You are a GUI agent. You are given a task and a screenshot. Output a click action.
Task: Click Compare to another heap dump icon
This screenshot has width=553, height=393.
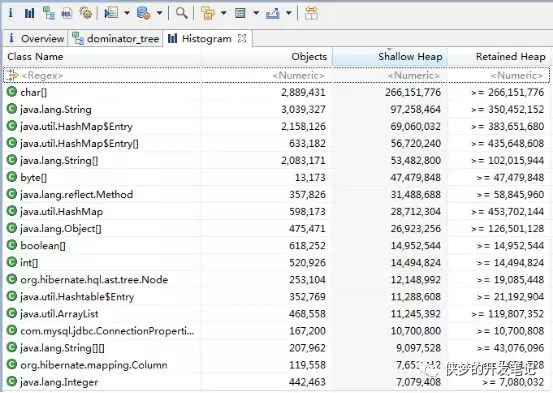click(311, 13)
